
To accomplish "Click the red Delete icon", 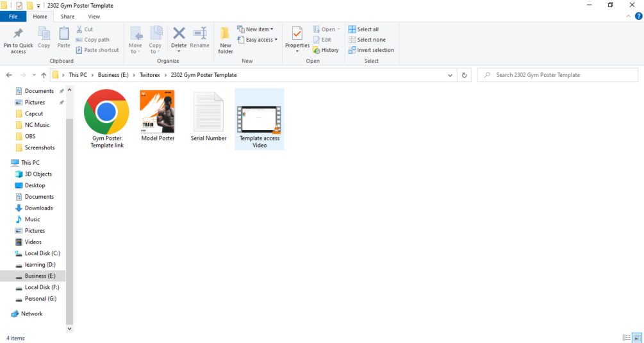I will coord(179,33).
